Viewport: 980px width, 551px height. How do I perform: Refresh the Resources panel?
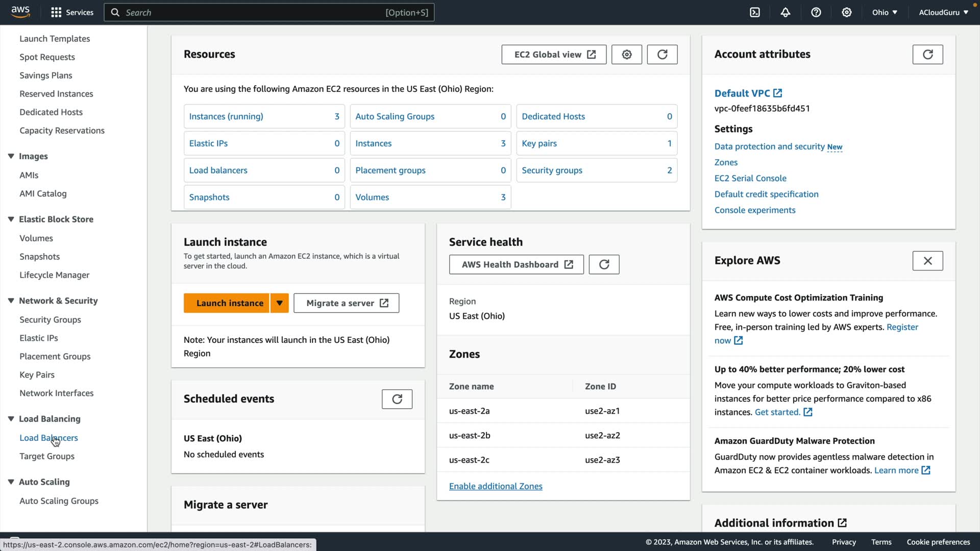coord(662,55)
